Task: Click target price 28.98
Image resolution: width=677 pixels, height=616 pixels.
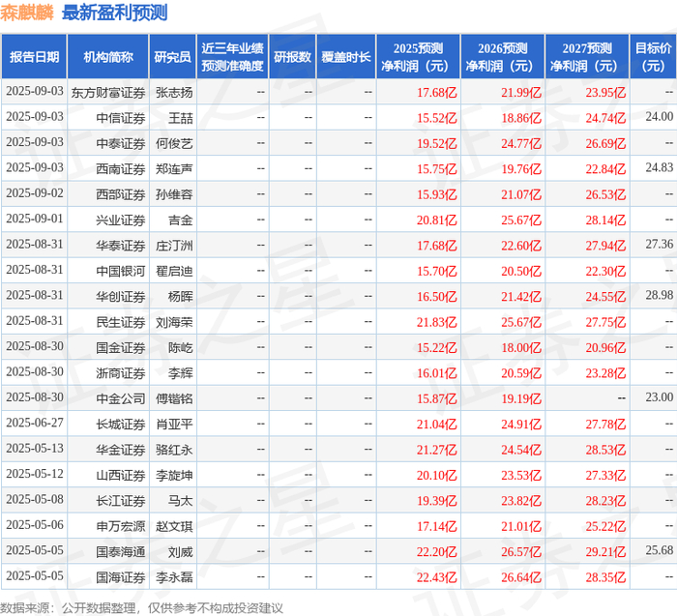Action: (660, 295)
